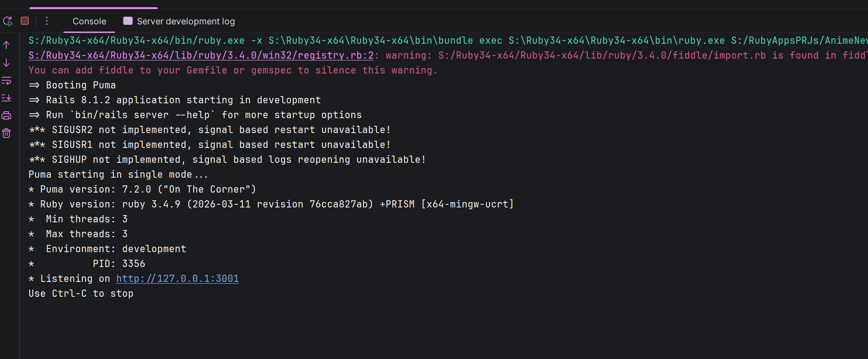The width and height of the screenshot is (868, 359).
Task: Open the Server development log tab
Action: (179, 21)
